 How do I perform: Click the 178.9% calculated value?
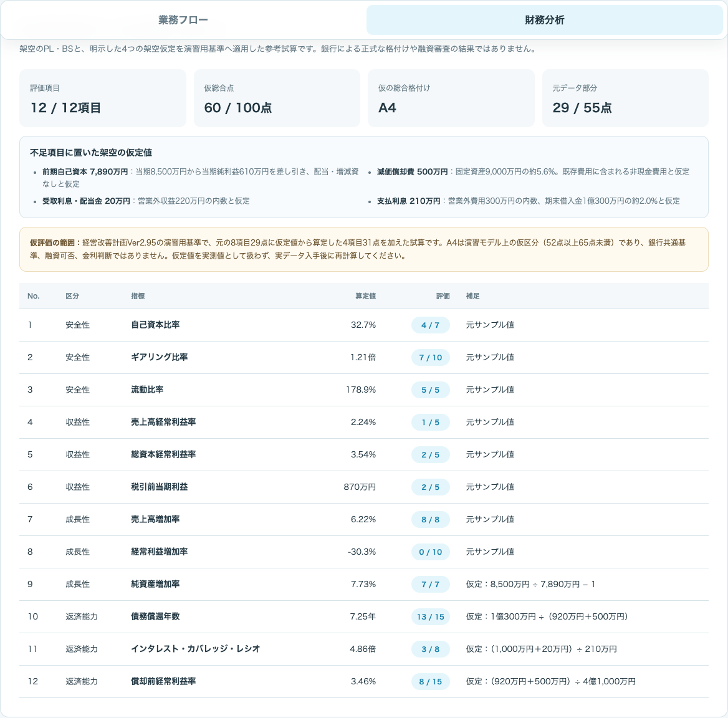click(x=361, y=390)
